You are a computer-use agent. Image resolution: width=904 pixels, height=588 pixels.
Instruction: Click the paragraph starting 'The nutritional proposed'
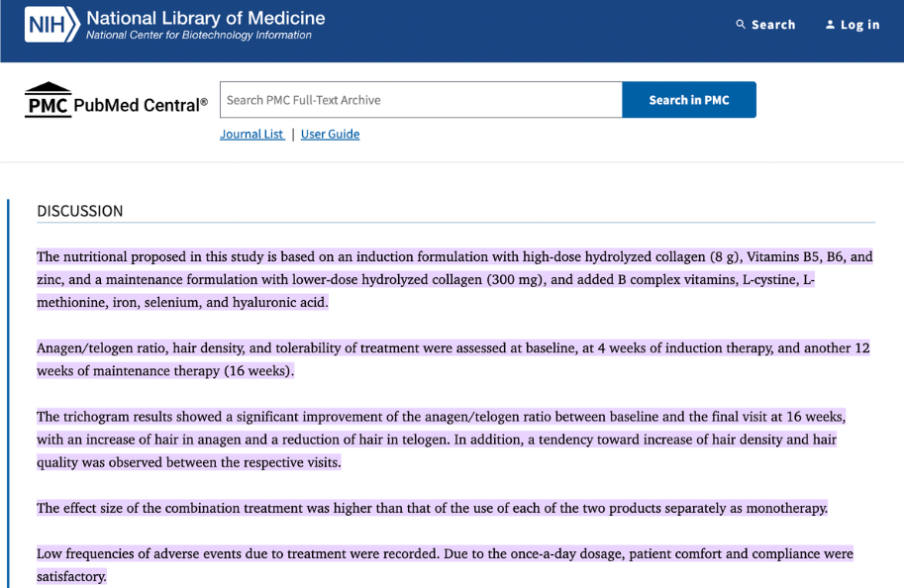point(454,279)
